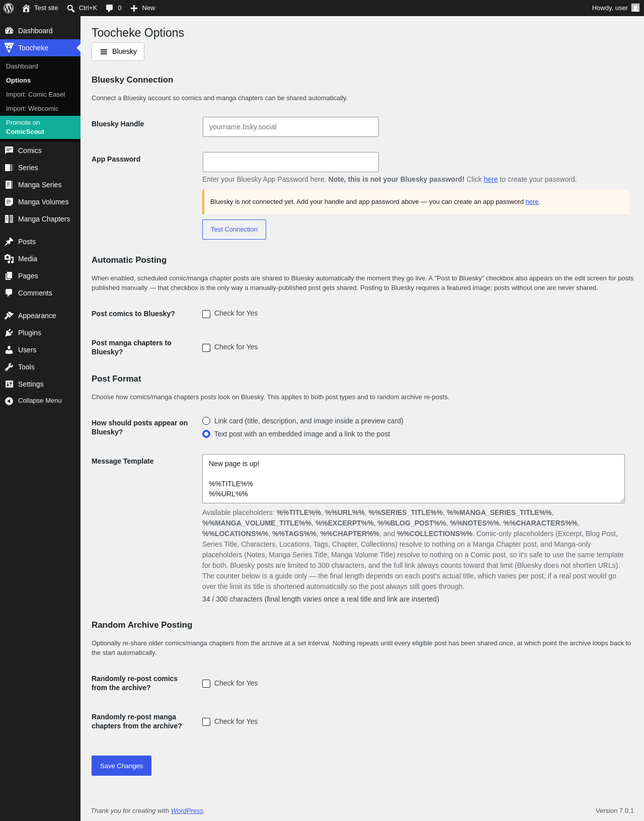
Task: Click inside the Message Template textarea
Action: click(414, 479)
